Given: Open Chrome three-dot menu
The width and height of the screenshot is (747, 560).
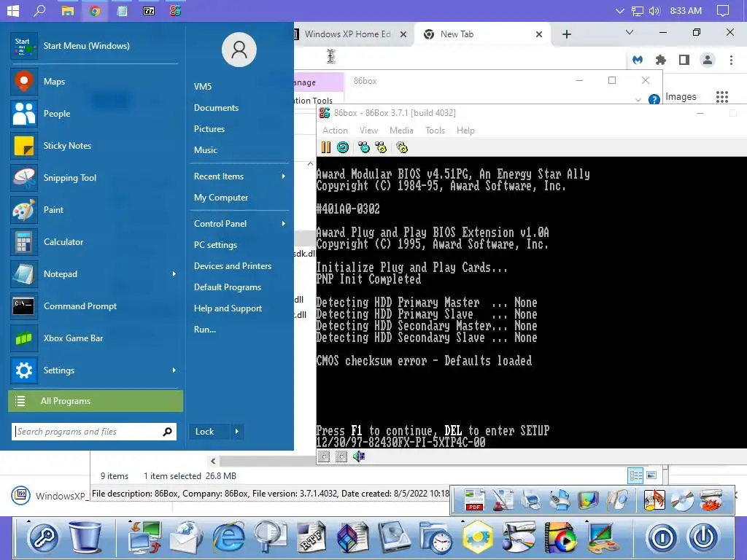Looking at the screenshot, I should coord(731,60).
